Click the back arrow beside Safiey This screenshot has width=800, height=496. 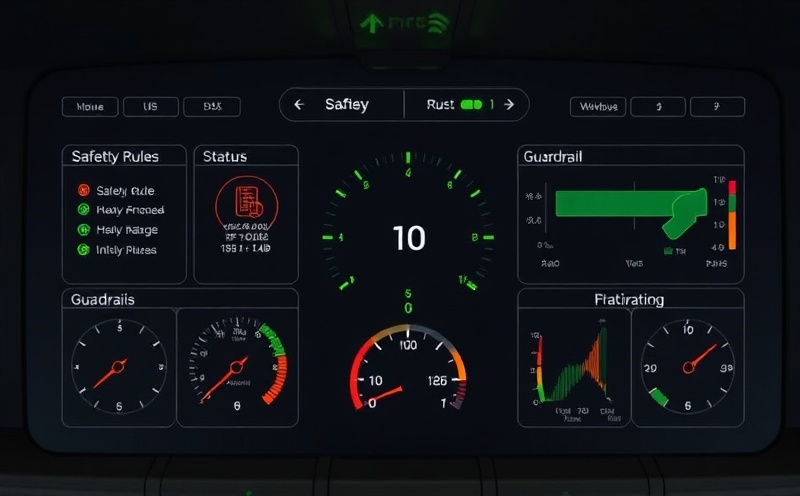[299, 105]
